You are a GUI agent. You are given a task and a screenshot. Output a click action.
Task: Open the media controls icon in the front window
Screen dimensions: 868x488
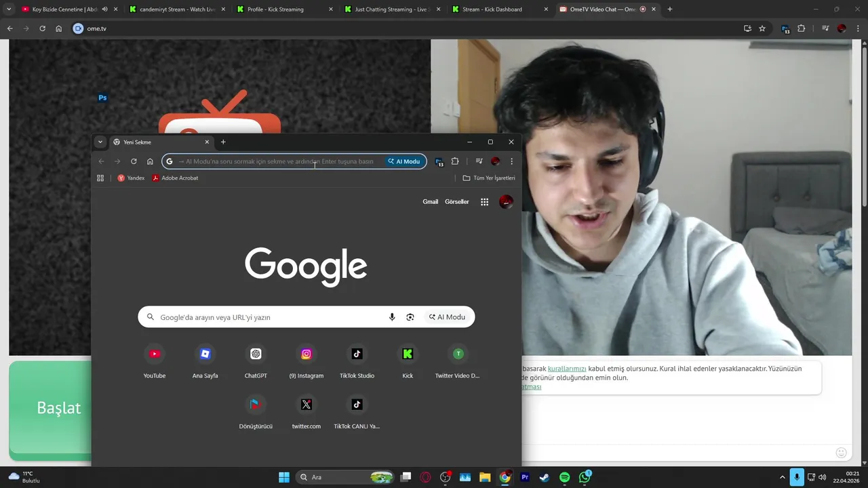coord(479,161)
